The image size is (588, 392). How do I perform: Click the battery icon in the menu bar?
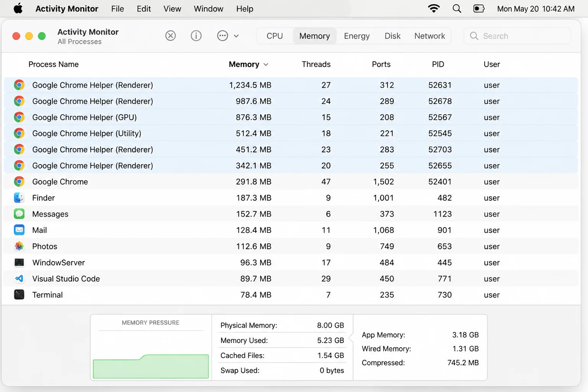(479, 8)
